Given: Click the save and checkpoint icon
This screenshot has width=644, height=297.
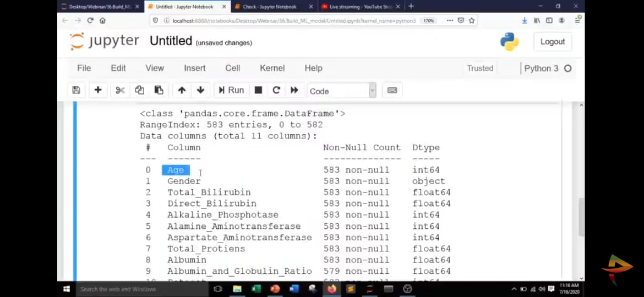Looking at the screenshot, I should (77, 90).
